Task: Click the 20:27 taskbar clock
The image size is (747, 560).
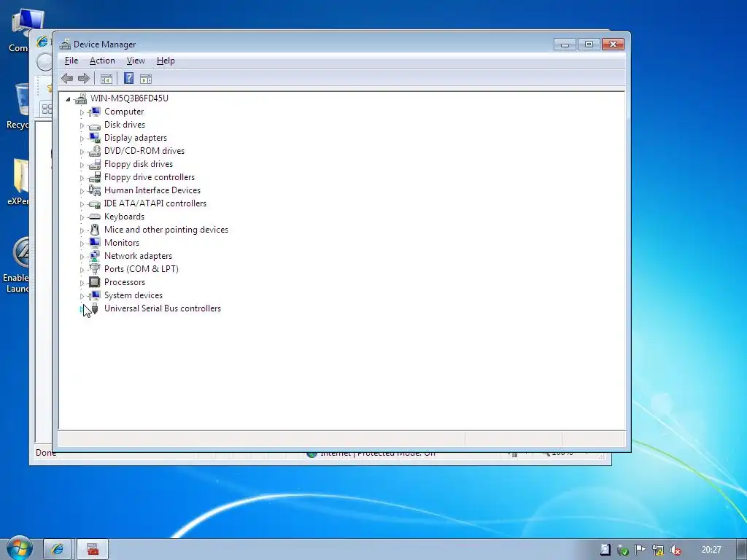Action: 711,550
